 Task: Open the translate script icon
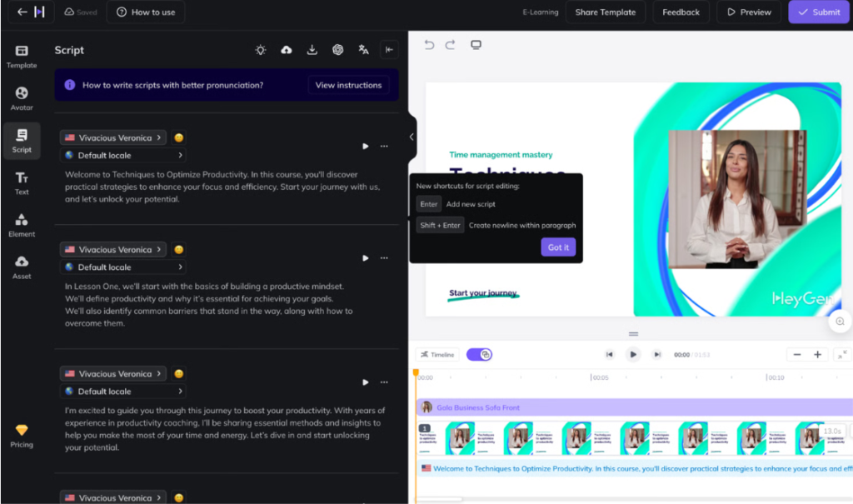[363, 50]
